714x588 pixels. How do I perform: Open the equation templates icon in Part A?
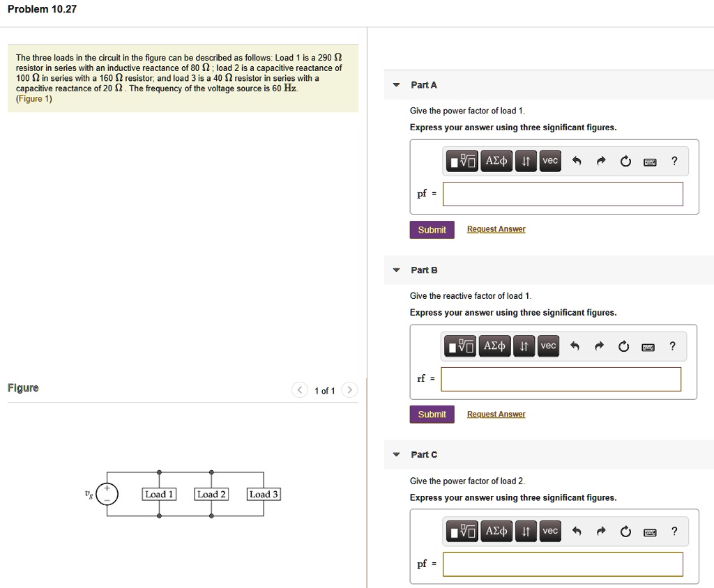(461, 160)
